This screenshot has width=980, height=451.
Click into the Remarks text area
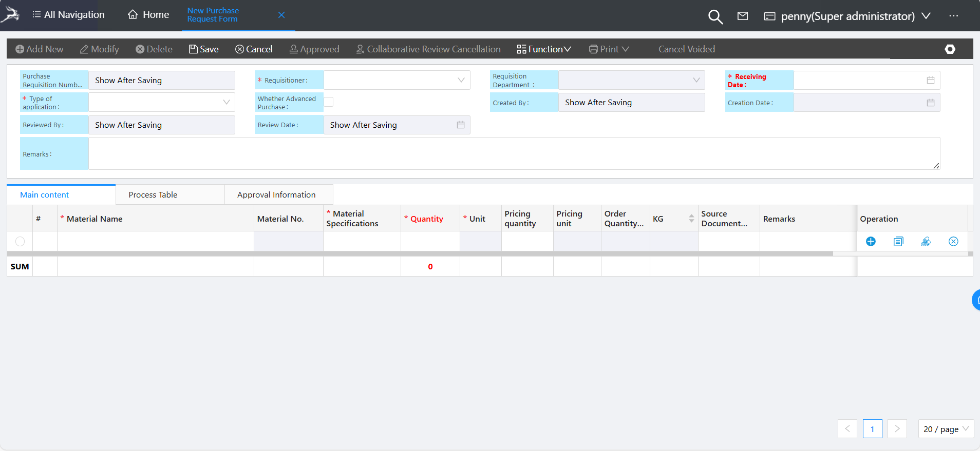(514, 153)
